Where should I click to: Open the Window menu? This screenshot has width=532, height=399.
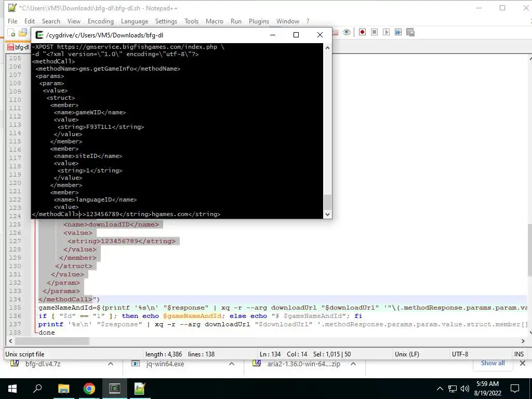pyautogui.click(x=288, y=21)
